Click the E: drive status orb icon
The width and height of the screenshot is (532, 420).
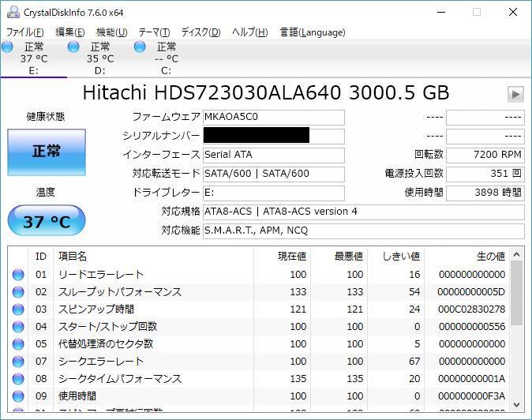tap(8, 47)
